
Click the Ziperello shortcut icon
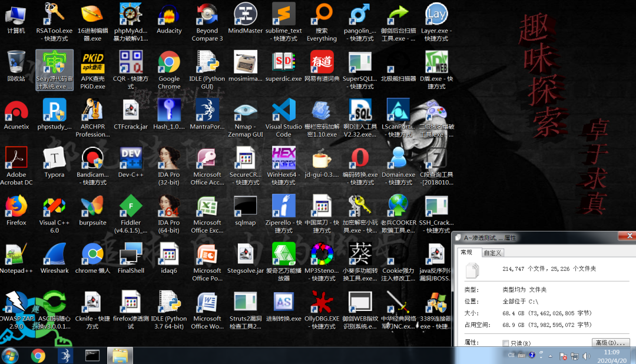pyautogui.click(x=283, y=214)
